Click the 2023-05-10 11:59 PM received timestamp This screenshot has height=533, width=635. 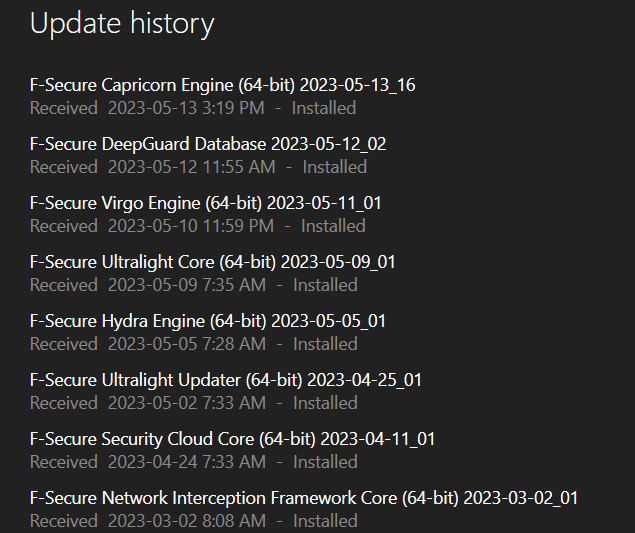click(x=190, y=226)
